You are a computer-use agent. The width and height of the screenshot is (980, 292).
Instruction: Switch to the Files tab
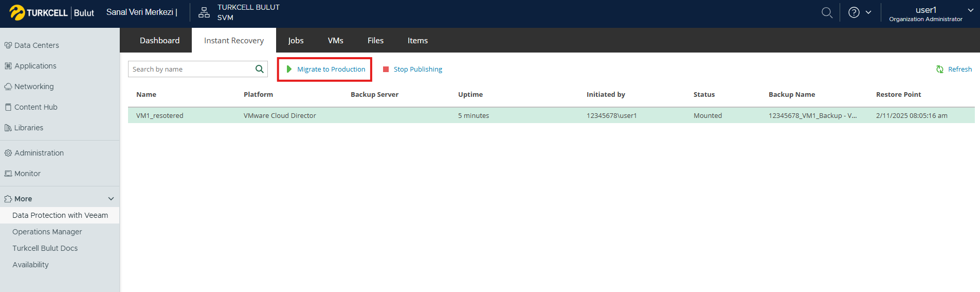tap(375, 40)
